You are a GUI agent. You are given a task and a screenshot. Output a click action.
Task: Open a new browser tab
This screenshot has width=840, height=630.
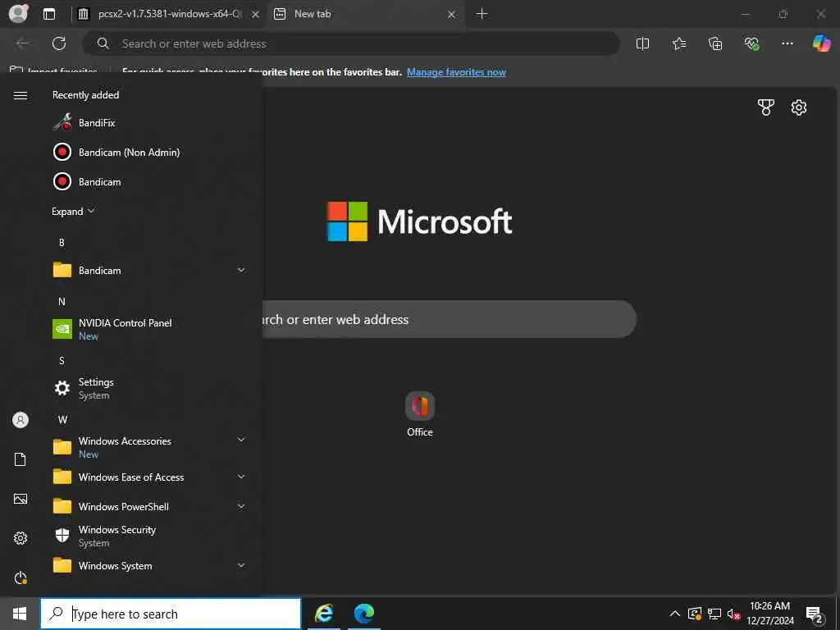coord(482,14)
